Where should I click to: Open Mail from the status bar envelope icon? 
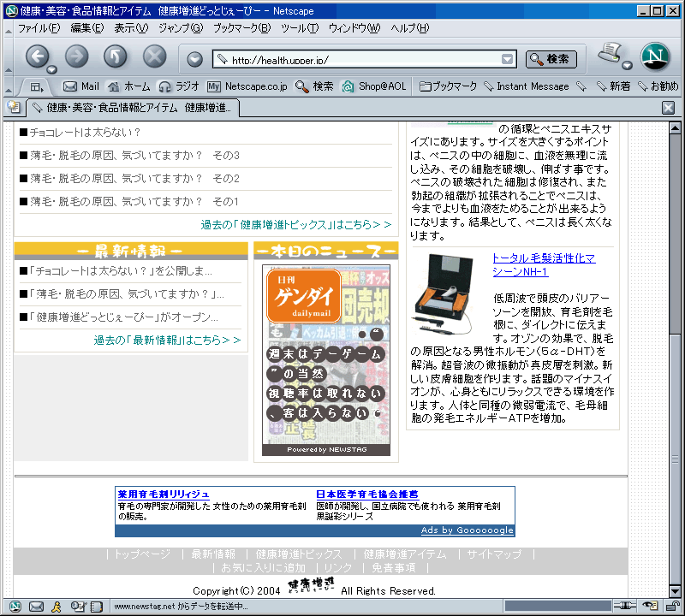point(36,606)
